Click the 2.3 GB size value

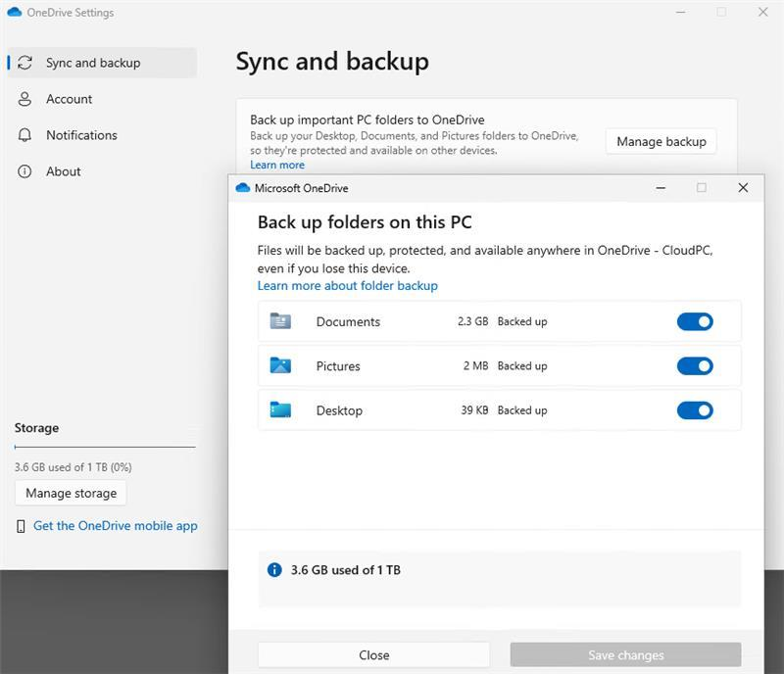tap(472, 321)
